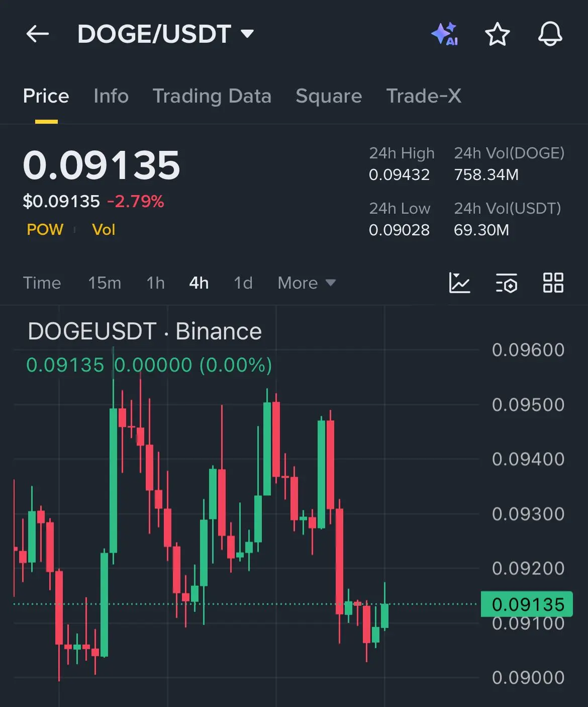Switch to the Price tab
Viewport: 588px width, 707px height.
coord(46,96)
